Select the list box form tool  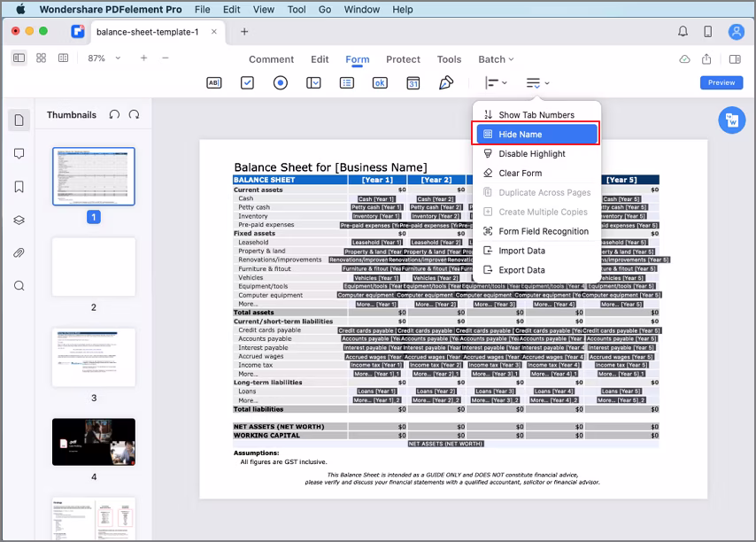click(x=347, y=82)
